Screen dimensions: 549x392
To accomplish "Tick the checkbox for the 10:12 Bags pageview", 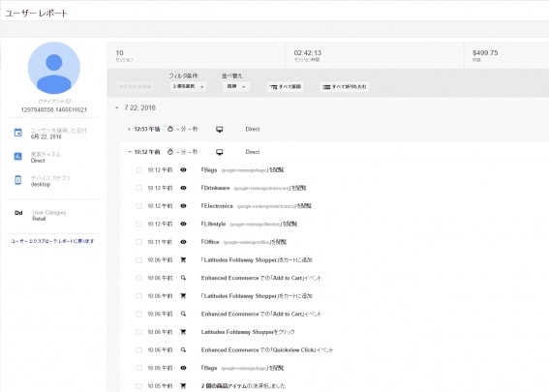I will coord(138,170).
